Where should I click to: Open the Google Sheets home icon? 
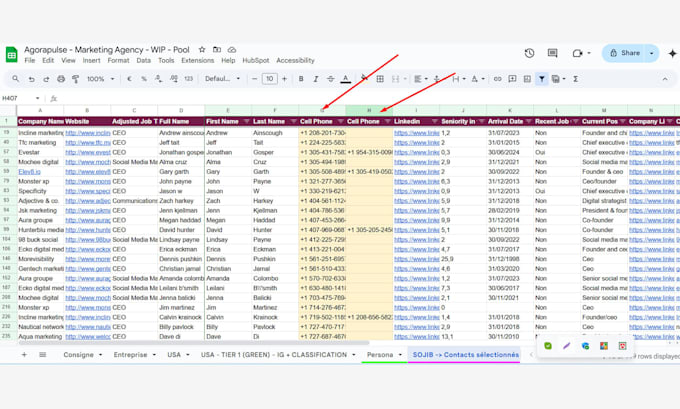[12, 55]
